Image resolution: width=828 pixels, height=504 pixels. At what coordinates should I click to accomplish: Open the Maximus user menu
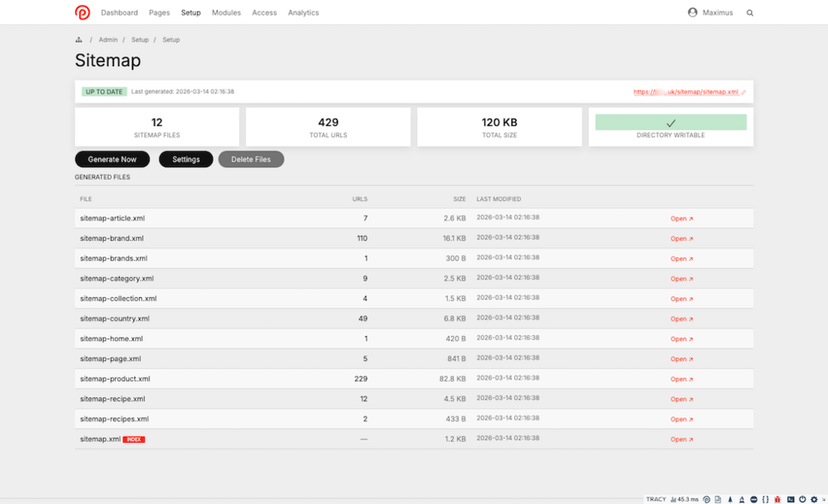(x=710, y=12)
